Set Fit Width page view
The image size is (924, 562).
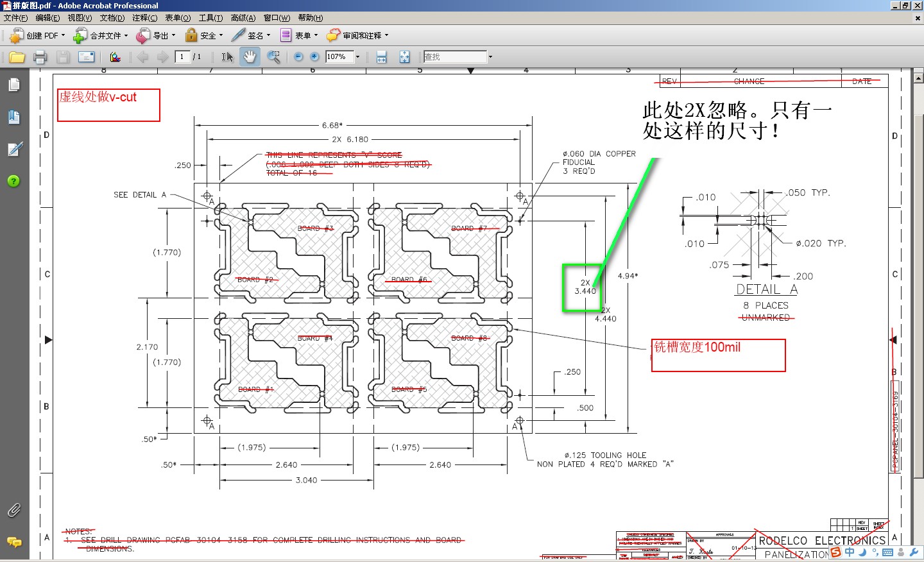click(x=382, y=57)
